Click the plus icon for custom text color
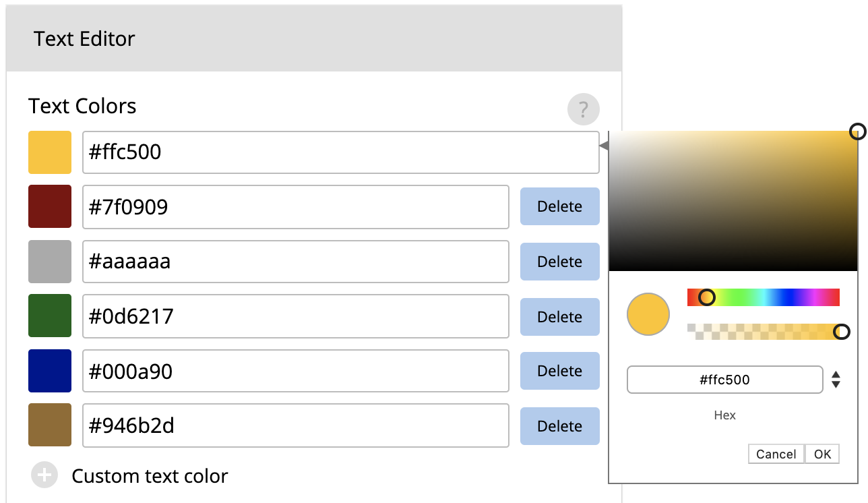The image size is (868, 503). (x=44, y=475)
